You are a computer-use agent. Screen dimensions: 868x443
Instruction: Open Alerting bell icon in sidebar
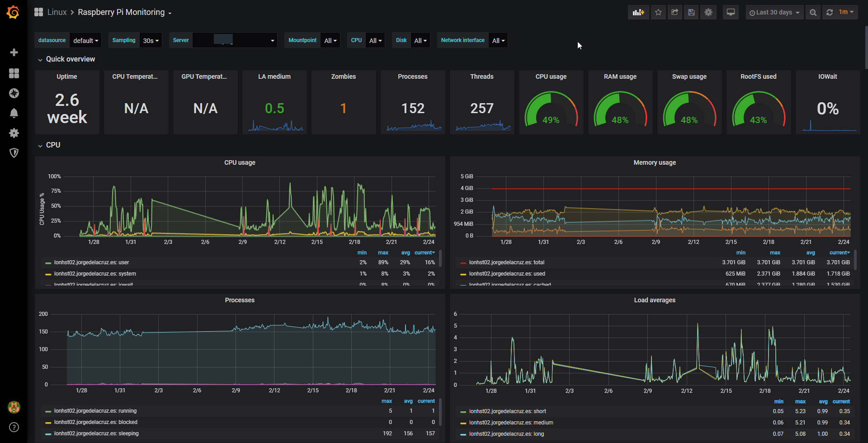[x=14, y=113]
